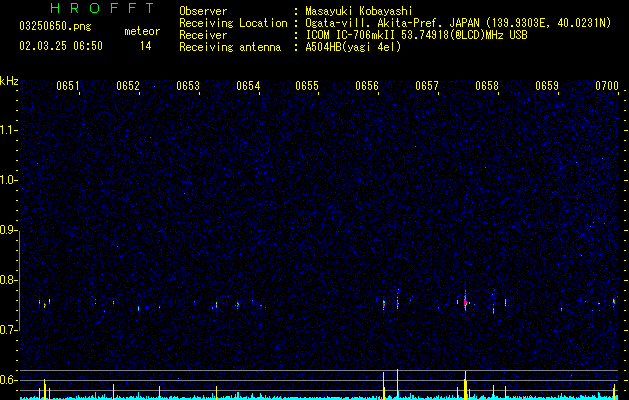Click the 1.1 kHz frequency label

[x=8, y=130]
